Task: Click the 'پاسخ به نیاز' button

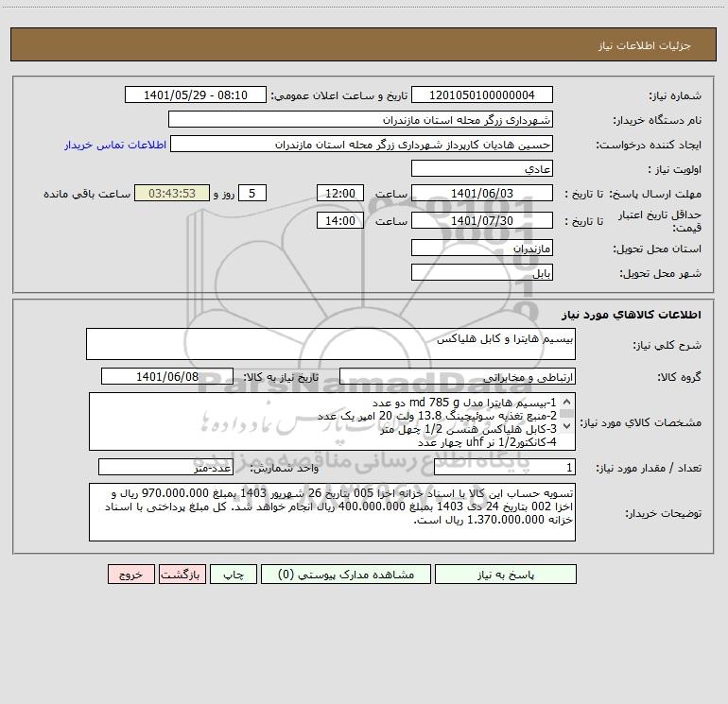Action: click(x=506, y=575)
